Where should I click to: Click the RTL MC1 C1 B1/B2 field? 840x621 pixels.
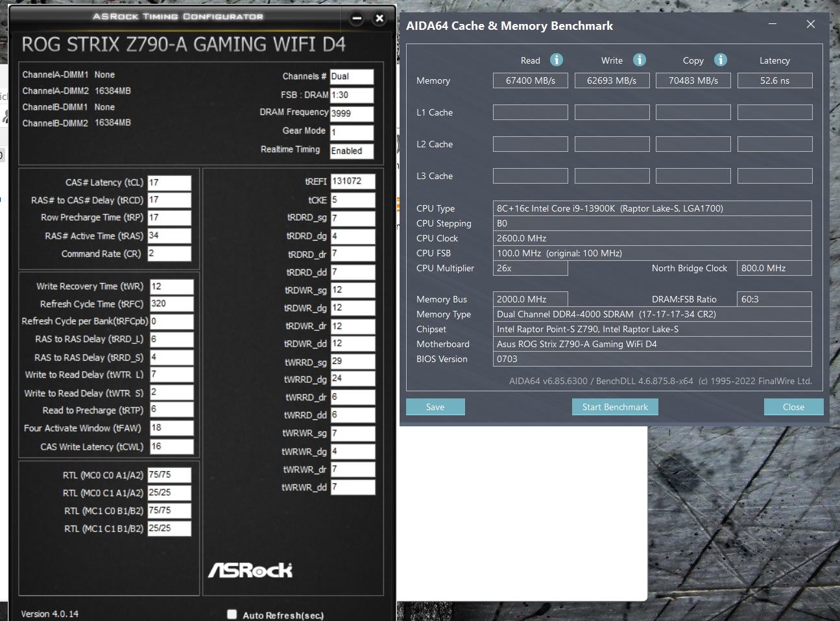169,529
